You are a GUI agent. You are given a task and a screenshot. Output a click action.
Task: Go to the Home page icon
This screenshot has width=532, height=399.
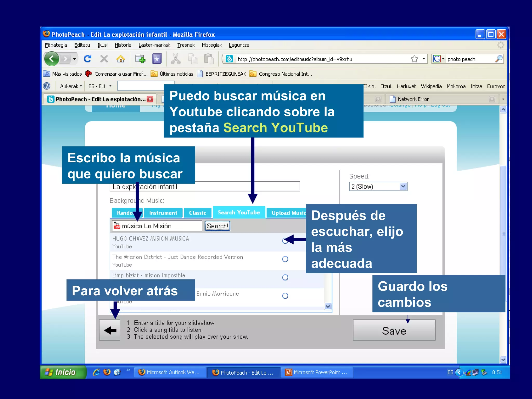120,59
